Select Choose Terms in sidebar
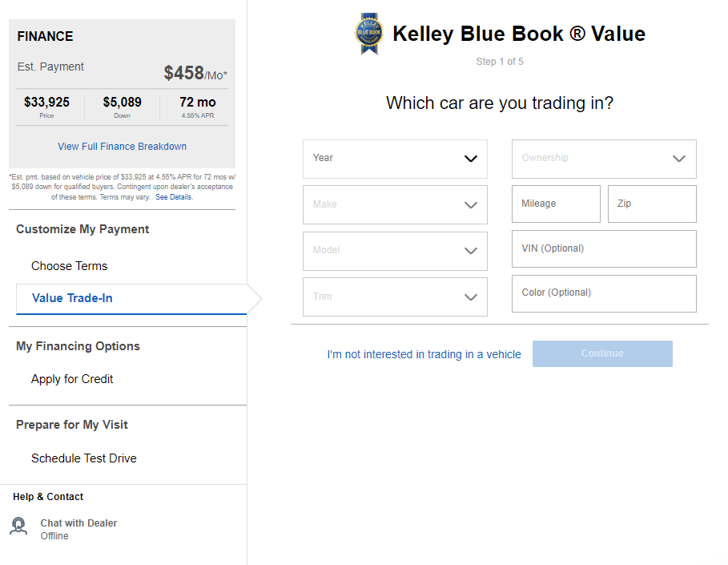Image resolution: width=728 pixels, height=565 pixels. coord(69,266)
